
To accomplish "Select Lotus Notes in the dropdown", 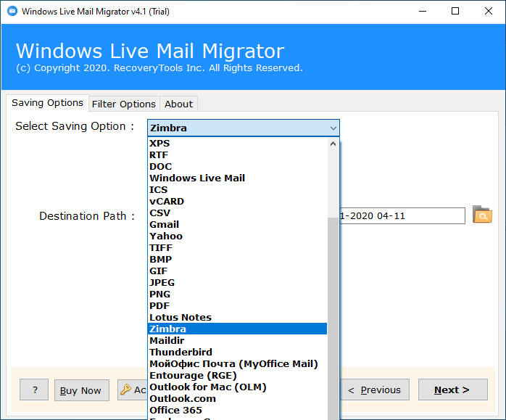I will (237, 318).
